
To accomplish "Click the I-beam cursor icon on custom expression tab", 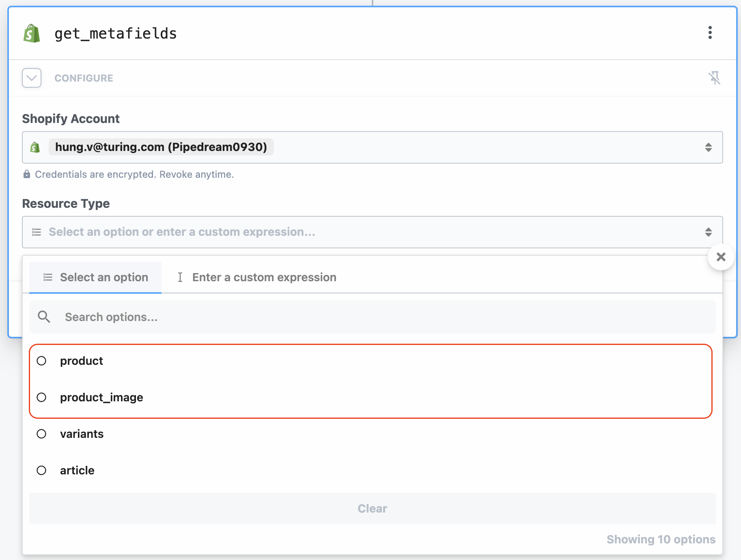I will [180, 277].
